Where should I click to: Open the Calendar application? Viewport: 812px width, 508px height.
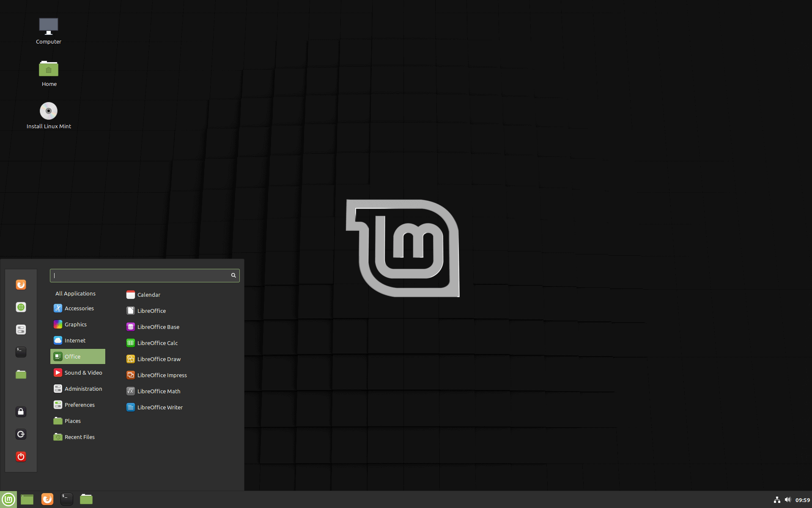(148, 294)
